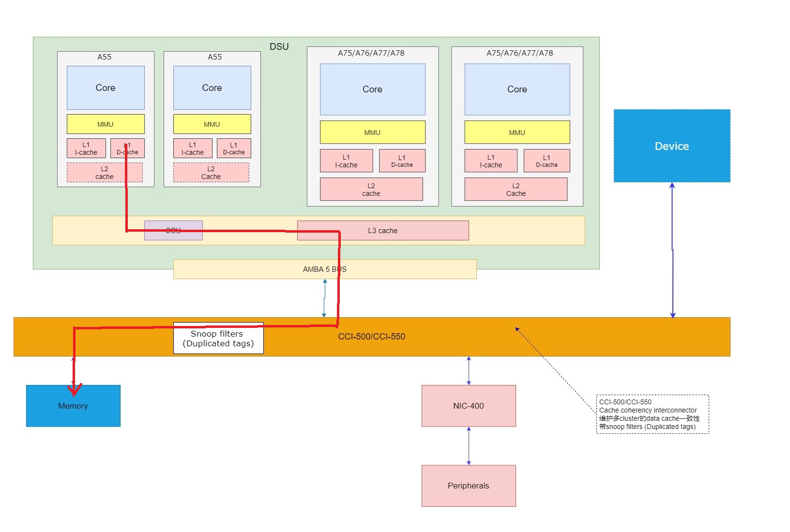Click the second A55 title label
Viewport: 790px width, 532px height.
[x=215, y=57]
